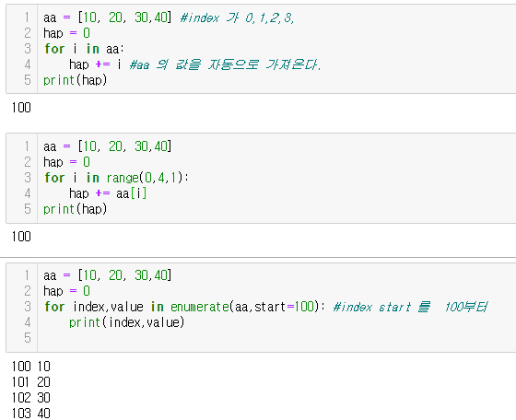Click the comment '#index start 를 100부터'

tap(411, 307)
